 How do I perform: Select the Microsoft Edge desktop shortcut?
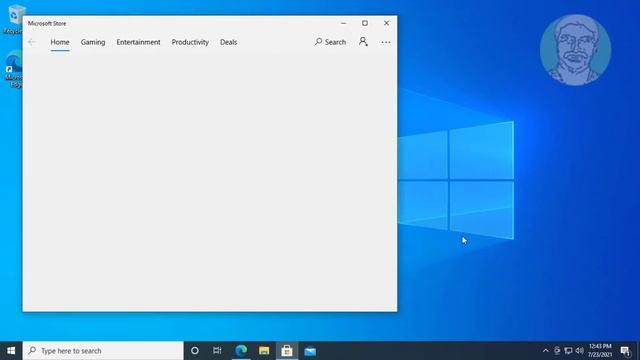pos(13,69)
